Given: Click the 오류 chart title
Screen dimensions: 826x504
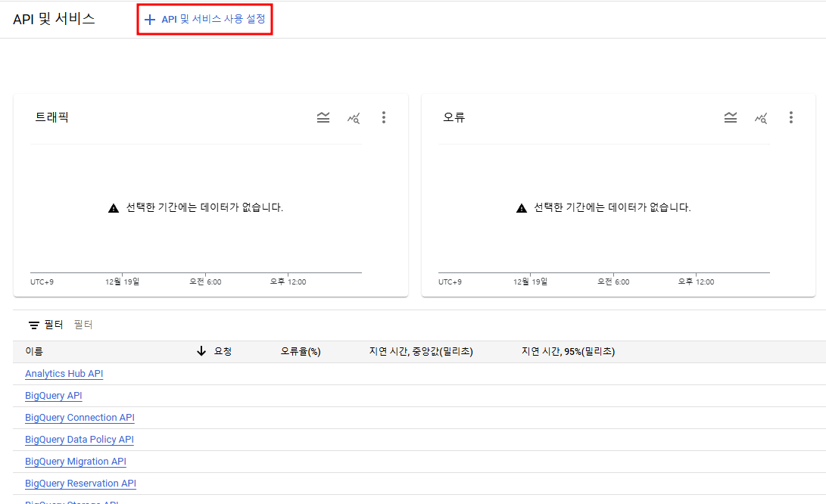Looking at the screenshot, I should pos(454,117).
